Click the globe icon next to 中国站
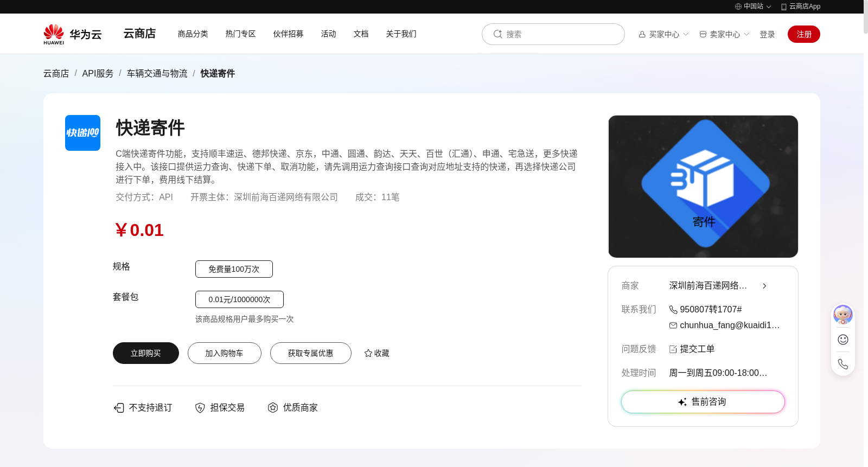The width and height of the screenshot is (868, 467). coord(738,7)
